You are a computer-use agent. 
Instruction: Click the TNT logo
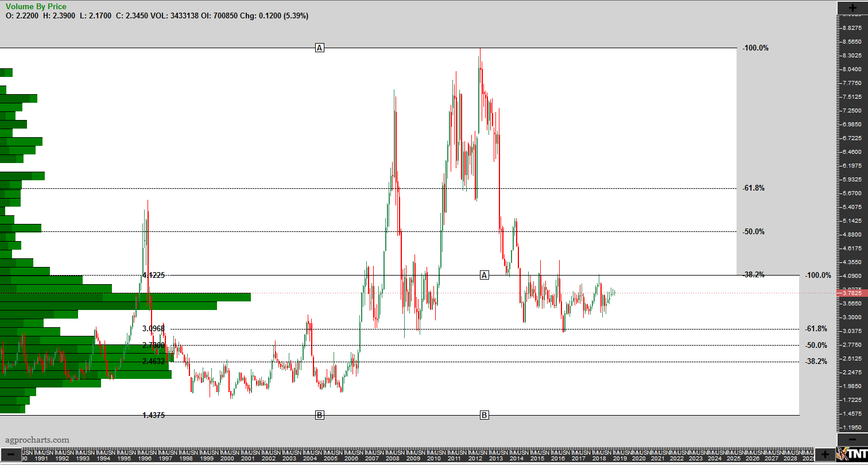tap(852, 454)
